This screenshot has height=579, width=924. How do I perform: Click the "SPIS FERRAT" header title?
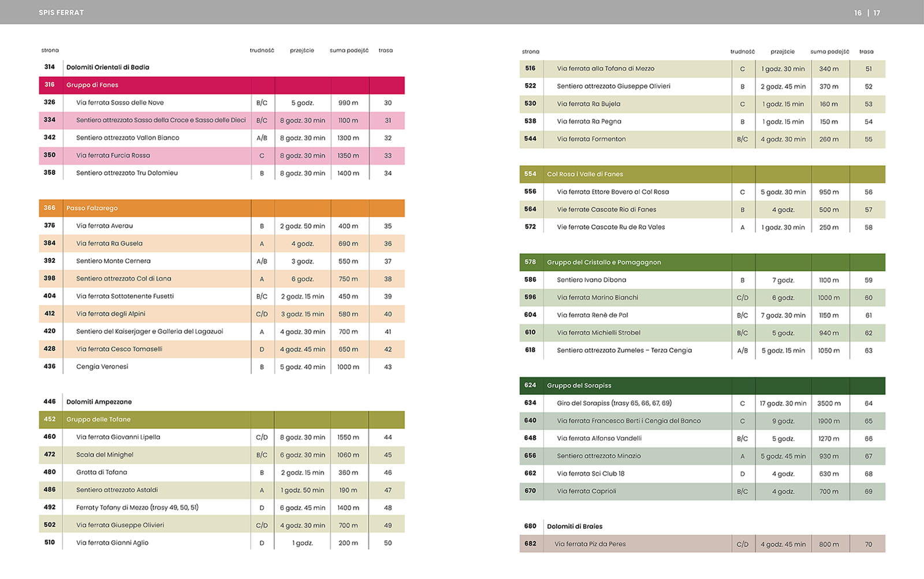[61, 13]
